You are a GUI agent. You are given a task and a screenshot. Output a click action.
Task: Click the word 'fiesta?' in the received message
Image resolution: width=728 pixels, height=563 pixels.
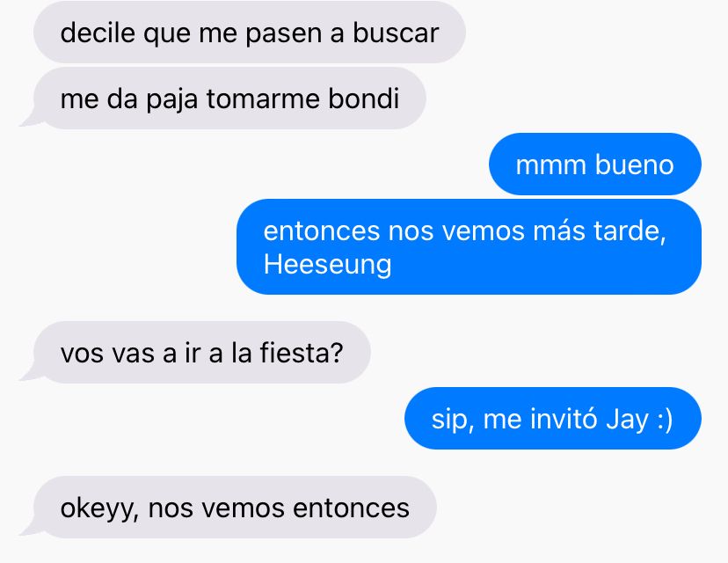coord(301,352)
